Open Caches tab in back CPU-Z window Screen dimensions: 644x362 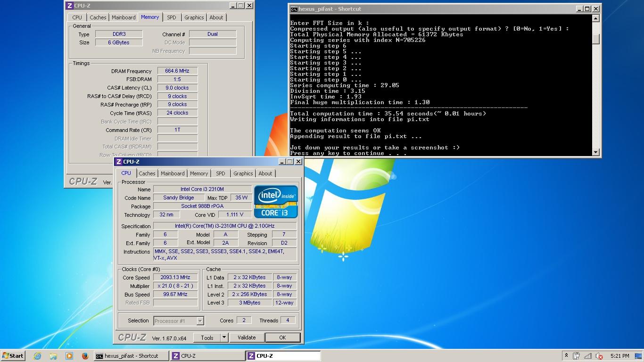(98, 17)
